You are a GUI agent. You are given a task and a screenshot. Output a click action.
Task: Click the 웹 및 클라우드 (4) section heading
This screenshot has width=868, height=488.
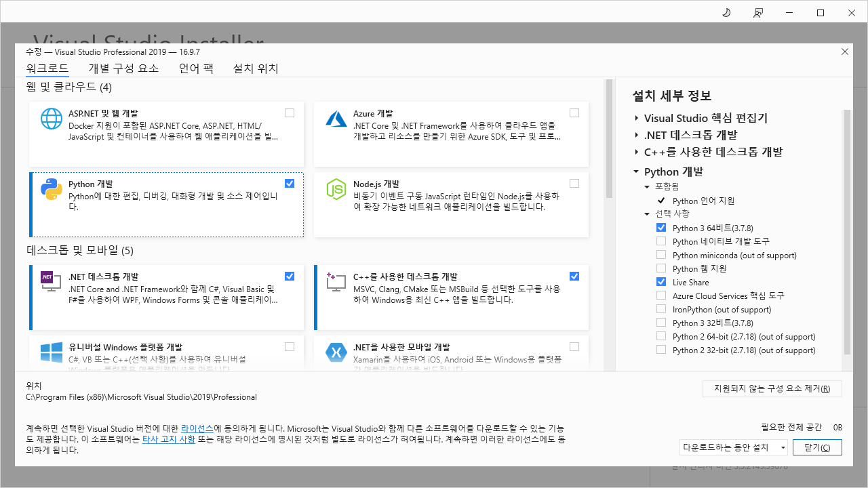coord(68,87)
